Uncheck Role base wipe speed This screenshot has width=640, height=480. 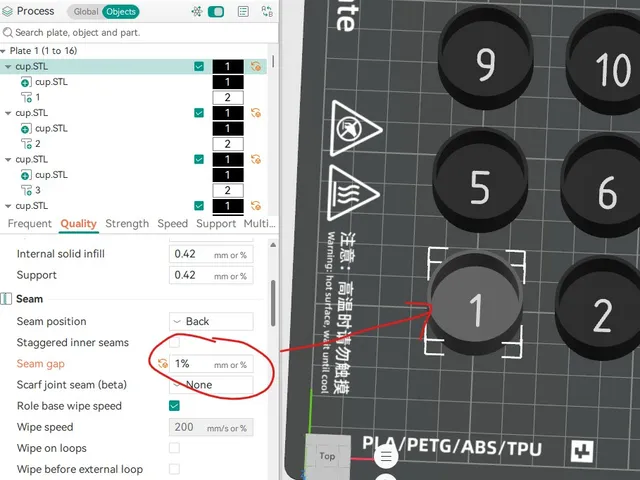(x=174, y=406)
